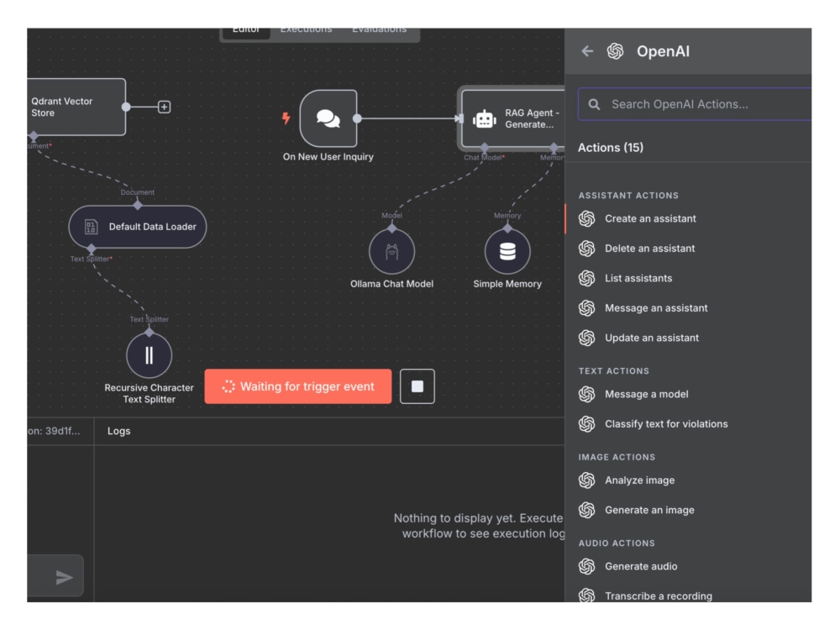Click the Waiting for trigger event button
This screenshot has width=840, height=630.
click(298, 386)
